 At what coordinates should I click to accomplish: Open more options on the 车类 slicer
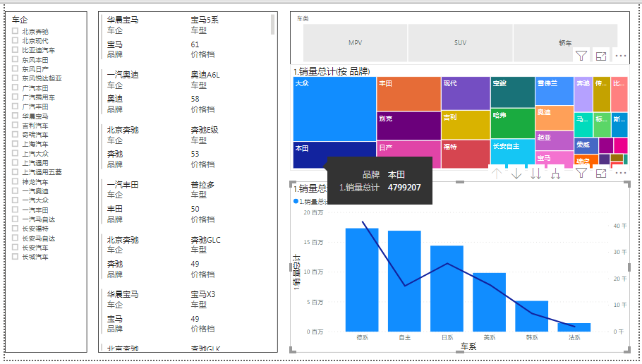(621, 56)
